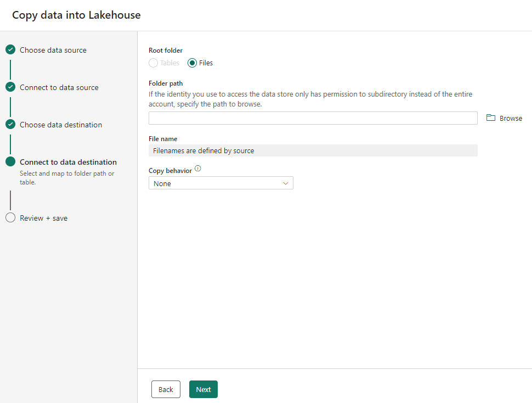This screenshot has height=403, width=532.
Task: Click the folder path permission help text
Action: tap(310, 99)
